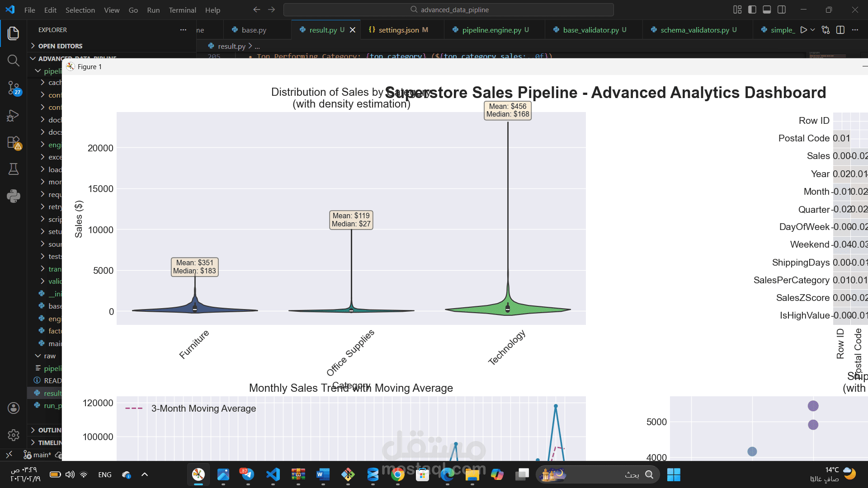Show hidden system tray icons chevron

coord(145,474)
